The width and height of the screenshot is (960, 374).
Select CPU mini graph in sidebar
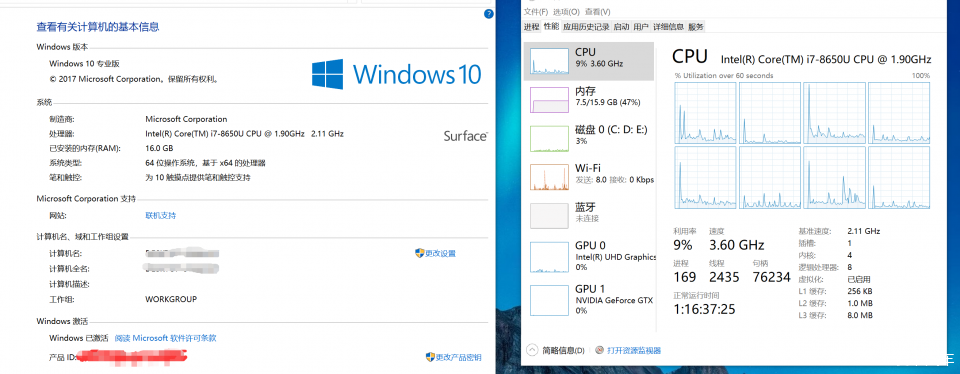pos(550,61)
